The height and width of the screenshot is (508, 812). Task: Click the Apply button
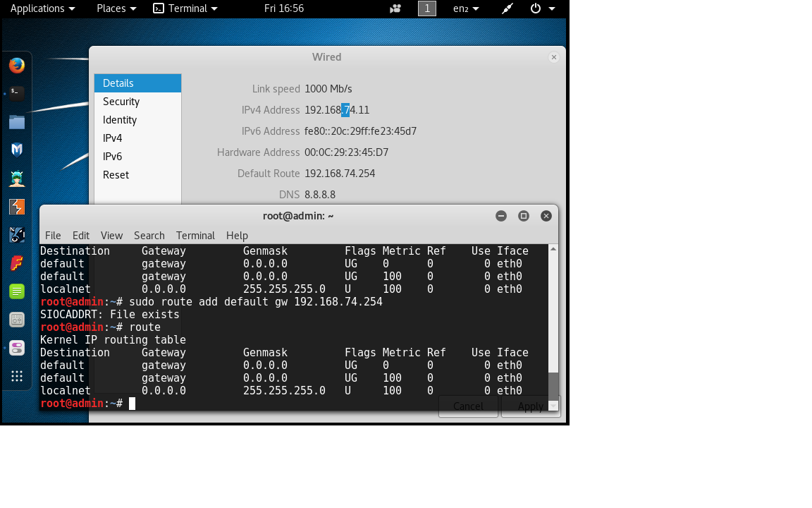click(530, 406)
